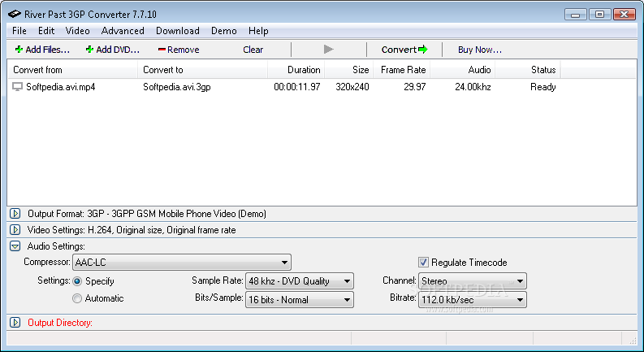The width and height of the screenshot is (644, 352).
Task: Open the Video menu
Action: 78,31
